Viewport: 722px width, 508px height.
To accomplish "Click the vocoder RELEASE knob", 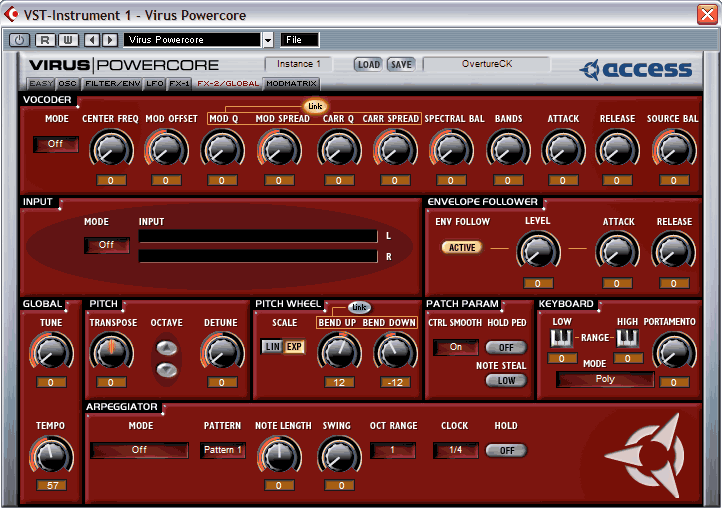I will tap(617, 150).
